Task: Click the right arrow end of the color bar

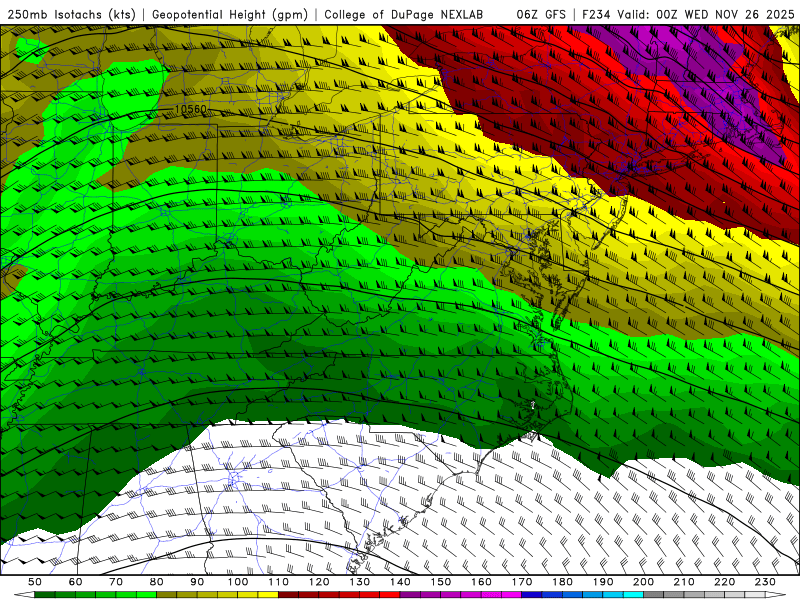Action: point(776,595)
